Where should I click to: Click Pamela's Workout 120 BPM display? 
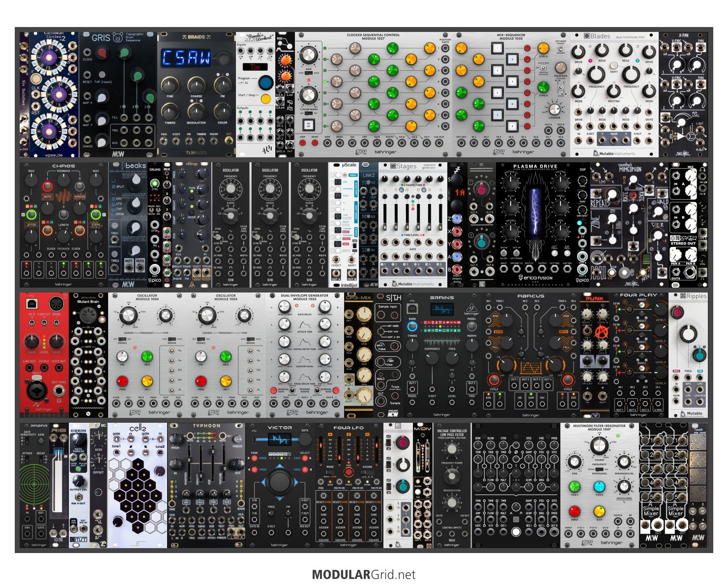255,66
